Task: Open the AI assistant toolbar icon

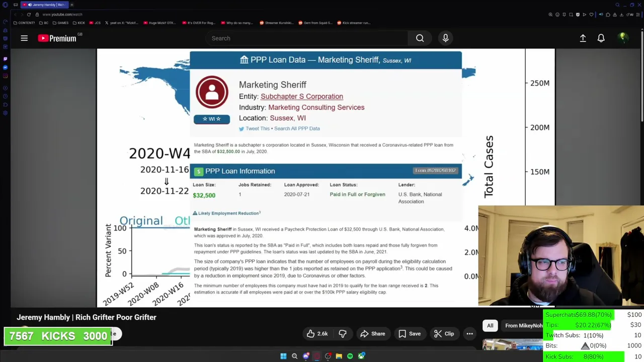Action: [630, 15]
